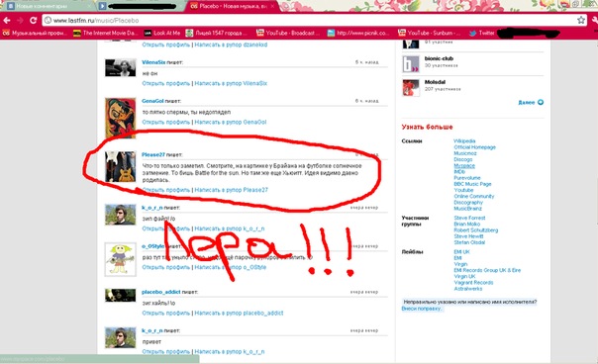Viewport: 598px width, 364px height.
Task: Open the Look At Me bookmark
Action: [x=162, y=34]
